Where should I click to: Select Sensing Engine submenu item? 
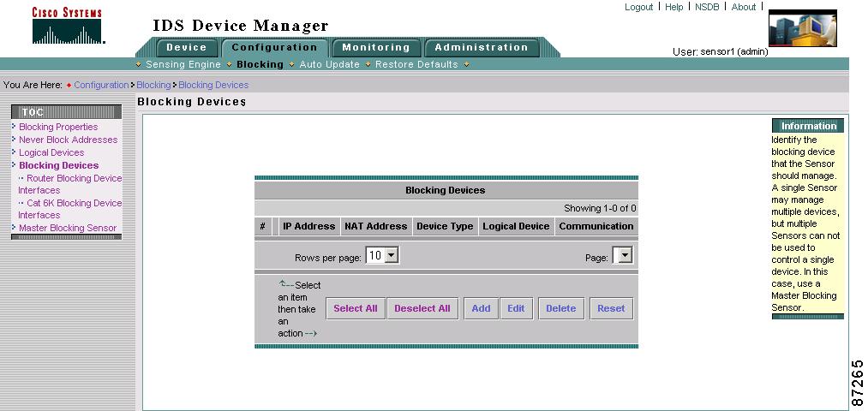(x=183, y=64)
